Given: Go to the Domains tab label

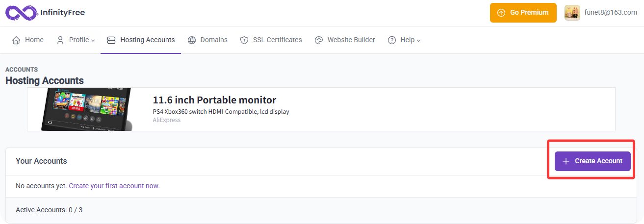Looking at the screenshot, I should 214,40.
